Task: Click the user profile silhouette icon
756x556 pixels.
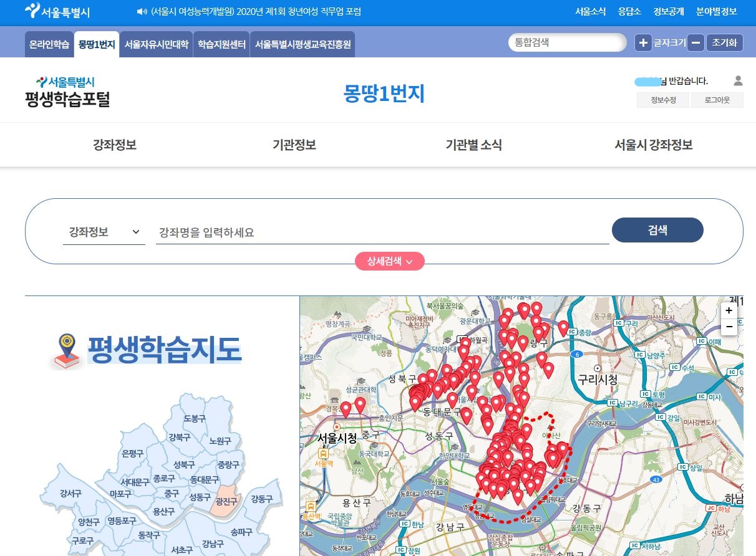Action: 739,80
